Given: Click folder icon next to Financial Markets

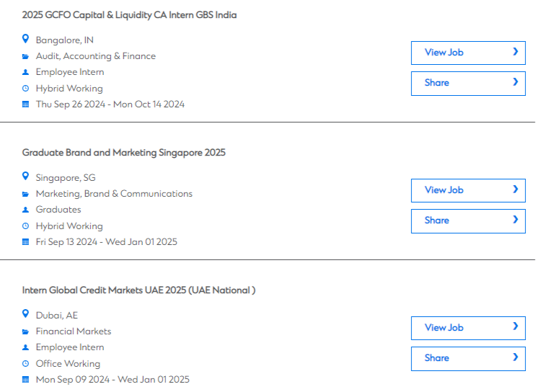Looking at the screenshot, I should (x=25, y=331).
